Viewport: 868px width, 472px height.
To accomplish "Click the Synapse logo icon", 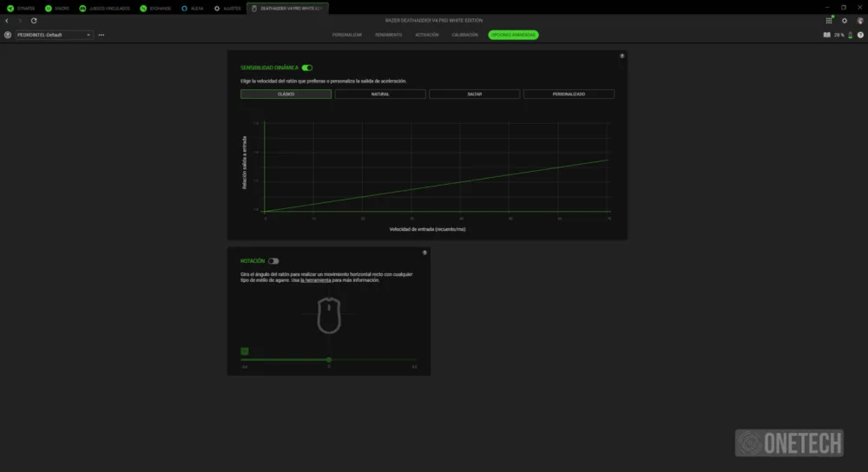I will (10, 9).
